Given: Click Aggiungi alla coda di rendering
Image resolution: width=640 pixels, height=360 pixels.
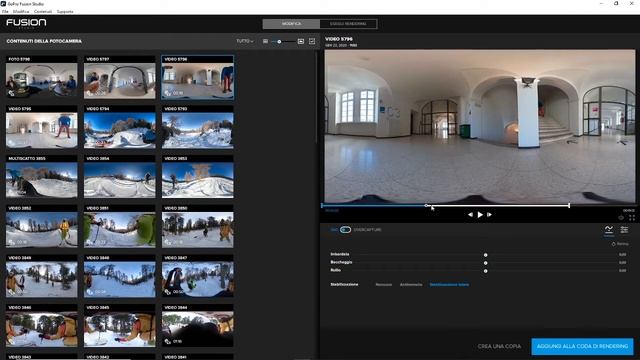Looking at the screenshot, I should coord(582,347).
